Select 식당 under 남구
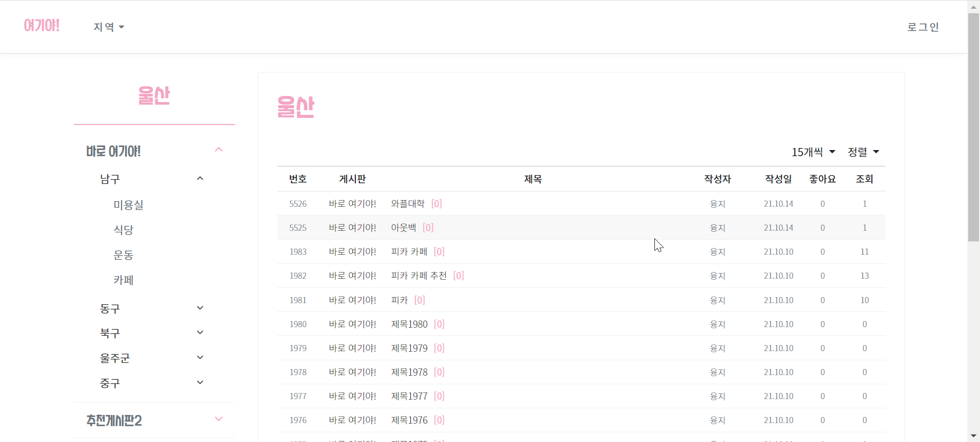The image size is (980, 442). tap(123, 230)
